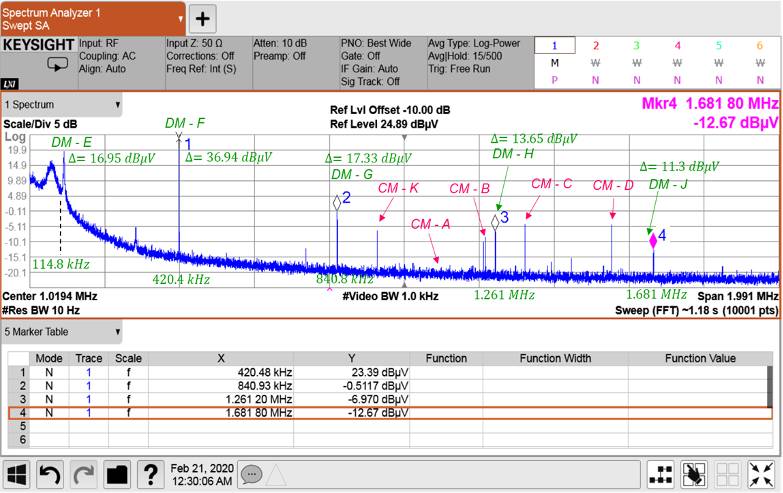Click the Windows start icon
This screenshot has width=783, height=493.
click(18, 473)
